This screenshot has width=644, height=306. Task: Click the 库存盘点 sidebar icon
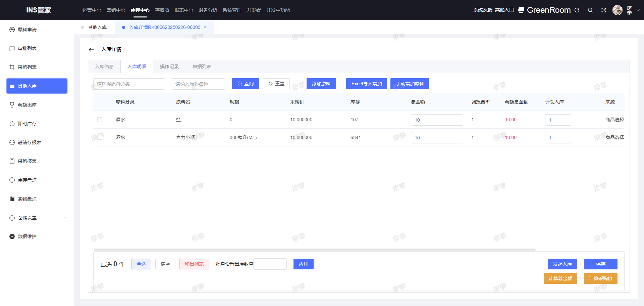12,180
